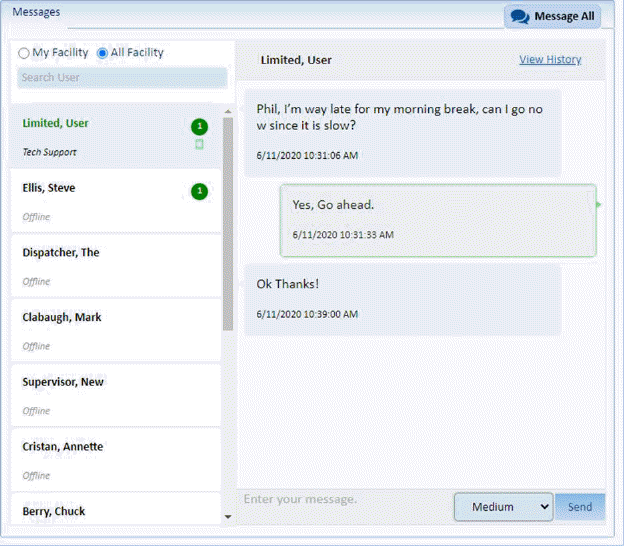
Task: Click the Search User field
Action: [122, 78]
